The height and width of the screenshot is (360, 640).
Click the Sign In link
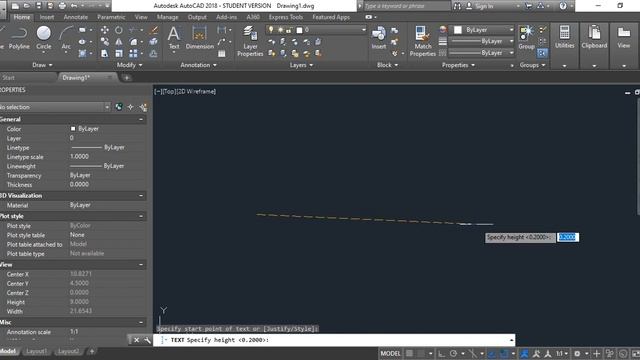484,6
